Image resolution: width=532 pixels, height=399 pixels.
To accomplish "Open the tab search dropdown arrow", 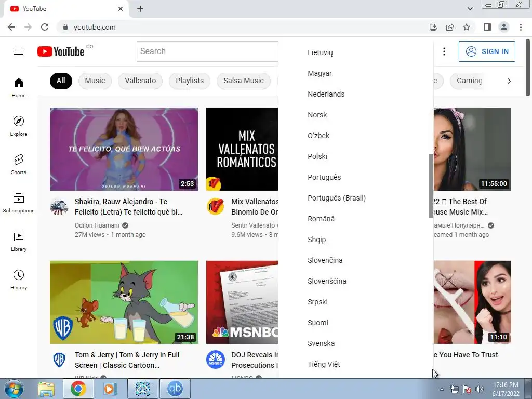I will tap(470, 9).
